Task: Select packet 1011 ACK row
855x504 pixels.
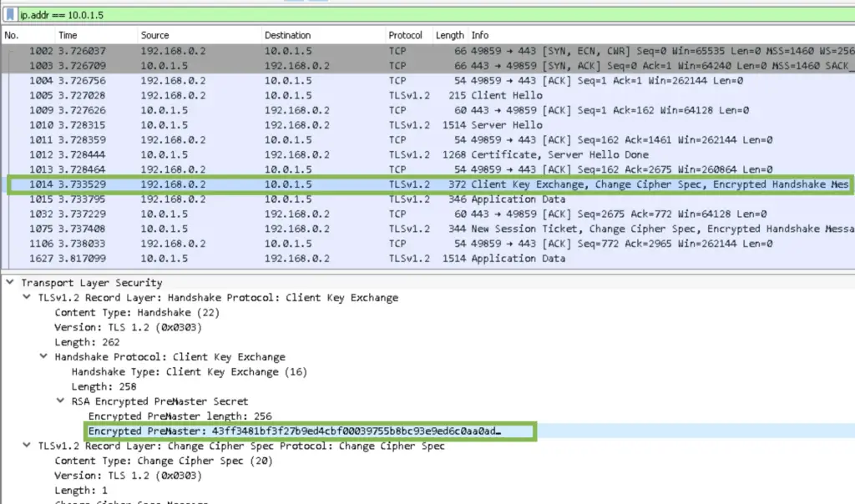Action: pos(428,139)
